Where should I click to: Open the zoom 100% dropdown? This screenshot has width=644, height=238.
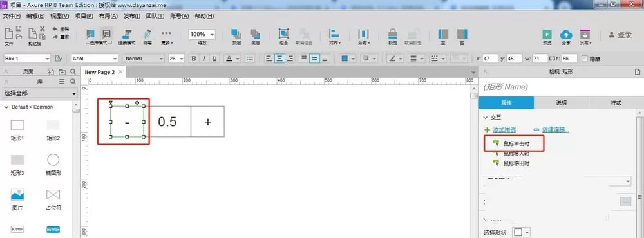point(202,35)
